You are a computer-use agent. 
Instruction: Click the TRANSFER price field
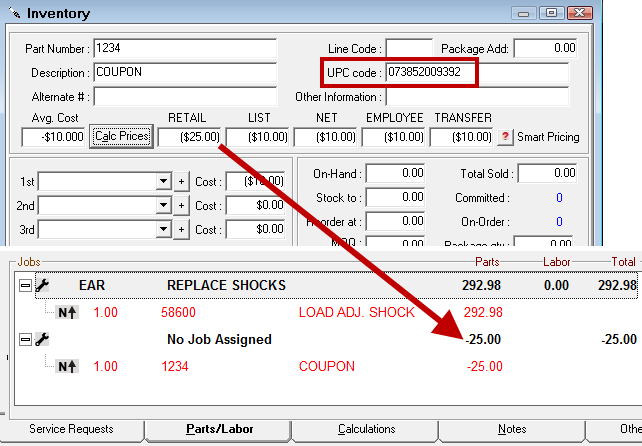point(461,137)
